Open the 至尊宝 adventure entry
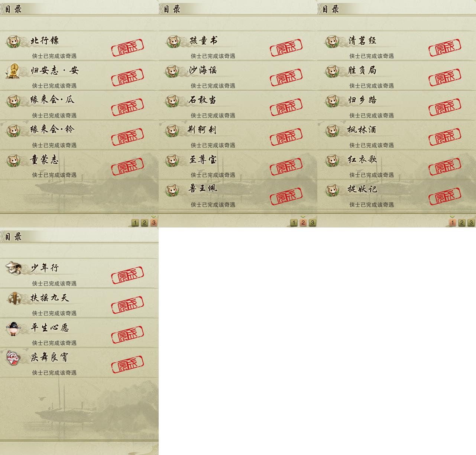This screenshot has width=476, height=455. point(238,165)
